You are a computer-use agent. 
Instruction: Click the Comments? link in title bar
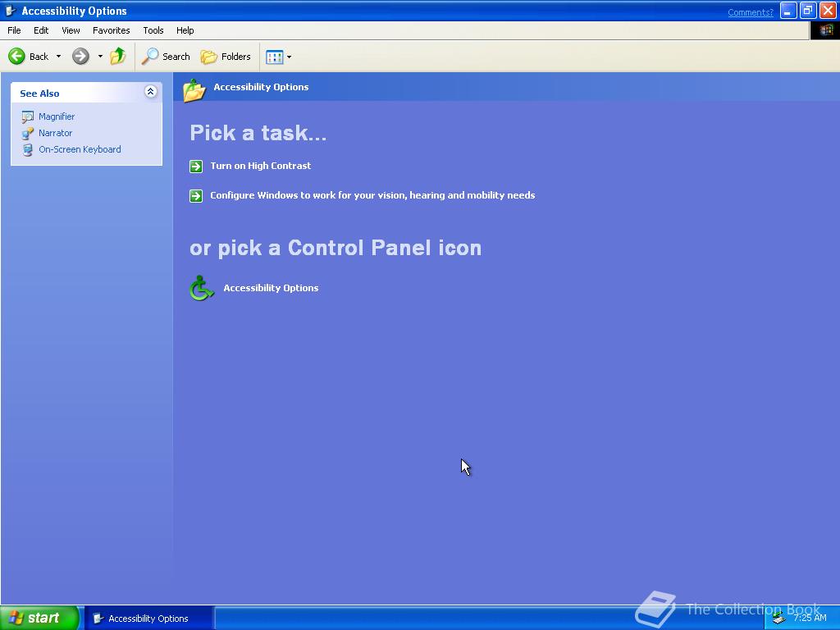tap(751, 12)
